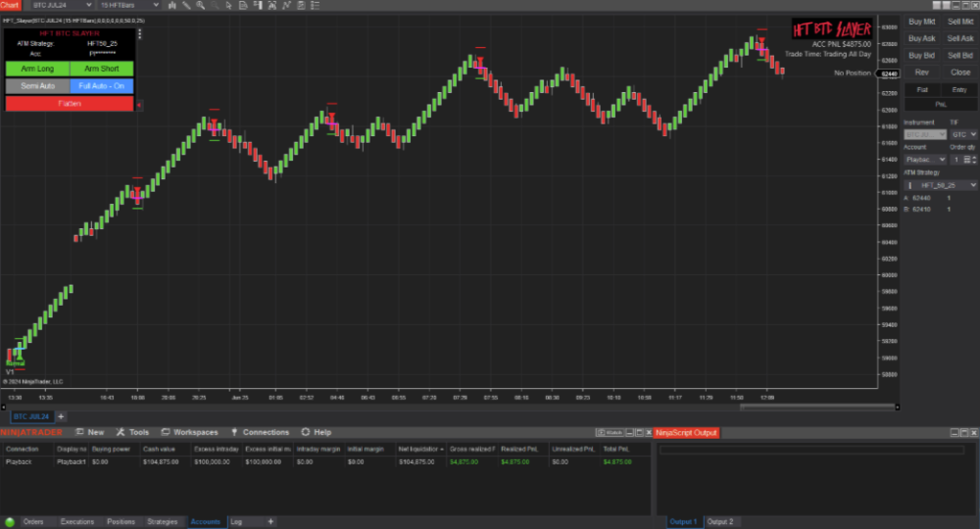The height and width of the screenshot is (529, 980).
Task: Click the order quantity keypad icon
Action: [966, 160]
